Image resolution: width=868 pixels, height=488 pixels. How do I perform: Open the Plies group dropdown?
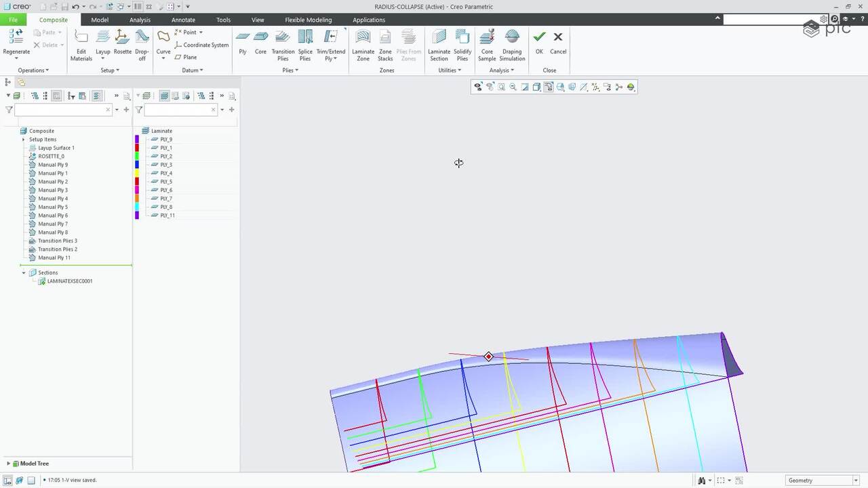tap(290, 70)
